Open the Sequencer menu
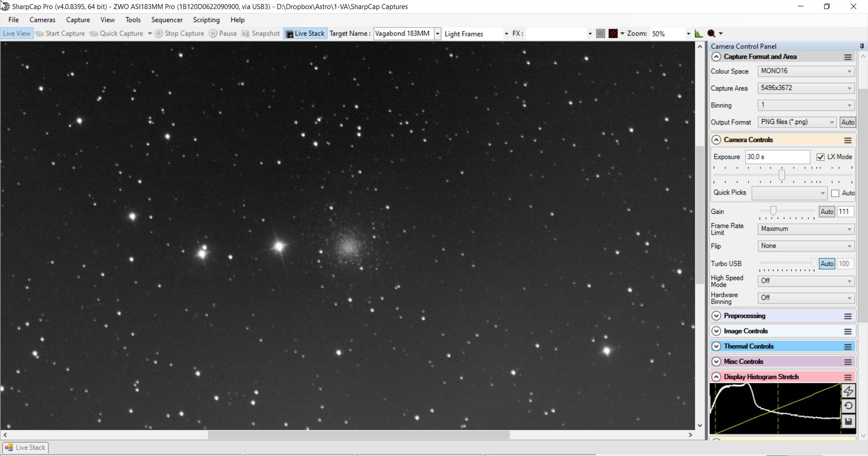Viewport: 868px width, 456px height. click(167, 20)
